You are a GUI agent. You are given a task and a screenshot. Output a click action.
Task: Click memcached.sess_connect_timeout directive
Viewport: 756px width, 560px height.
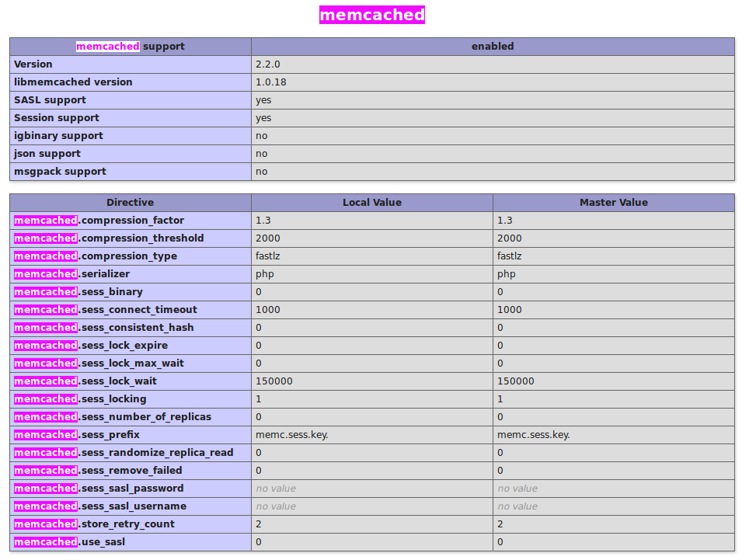click(x=106, y=309)
